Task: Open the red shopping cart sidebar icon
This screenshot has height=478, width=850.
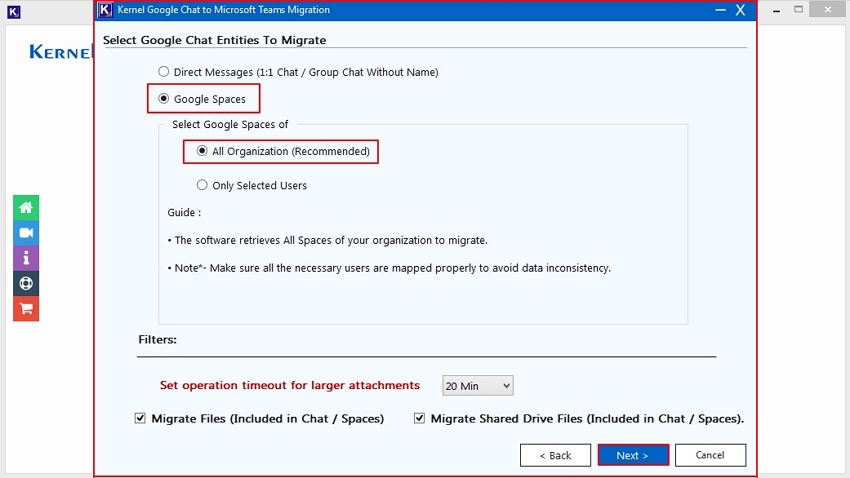Action: point(26,309)
